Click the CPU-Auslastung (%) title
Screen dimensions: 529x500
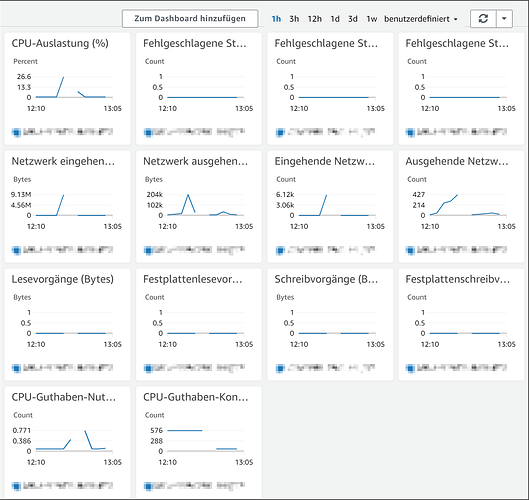[60, 44]
